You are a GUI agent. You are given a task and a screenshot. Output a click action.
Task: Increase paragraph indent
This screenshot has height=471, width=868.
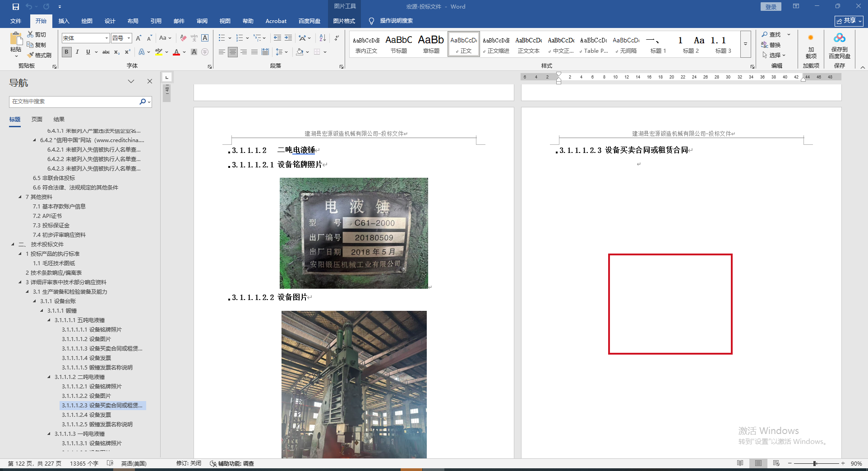(x=288, y=38)
